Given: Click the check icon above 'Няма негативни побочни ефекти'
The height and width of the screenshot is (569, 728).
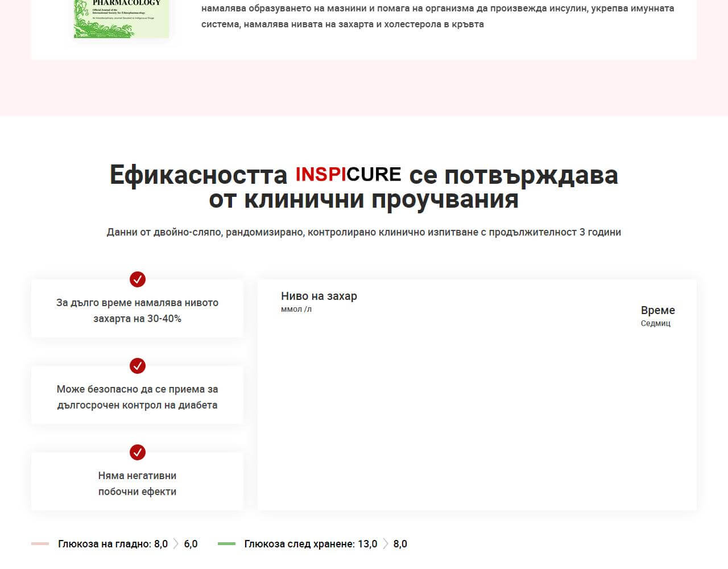Looking at the screenshot, I should click(x=138, y=452).
